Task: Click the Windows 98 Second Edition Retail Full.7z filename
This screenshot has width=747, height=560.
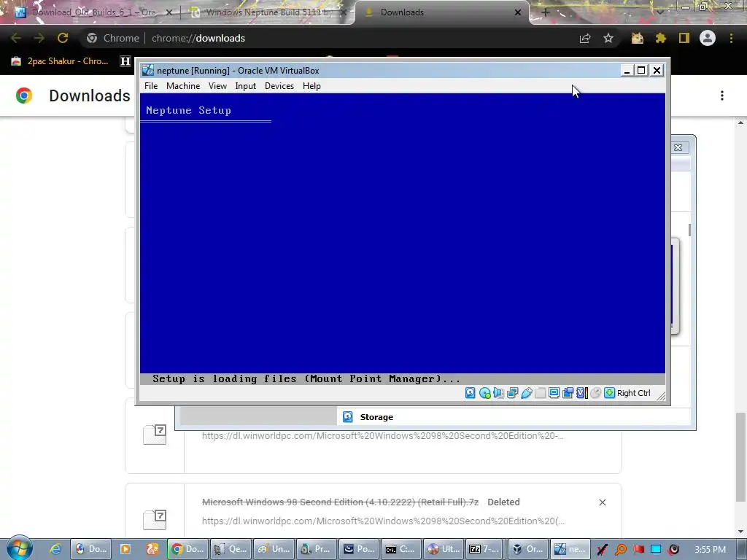Action: [340, 502]
